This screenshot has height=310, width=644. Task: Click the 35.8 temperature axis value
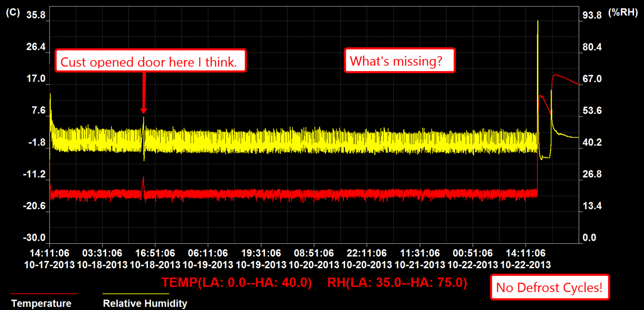[x=36, y=15]
